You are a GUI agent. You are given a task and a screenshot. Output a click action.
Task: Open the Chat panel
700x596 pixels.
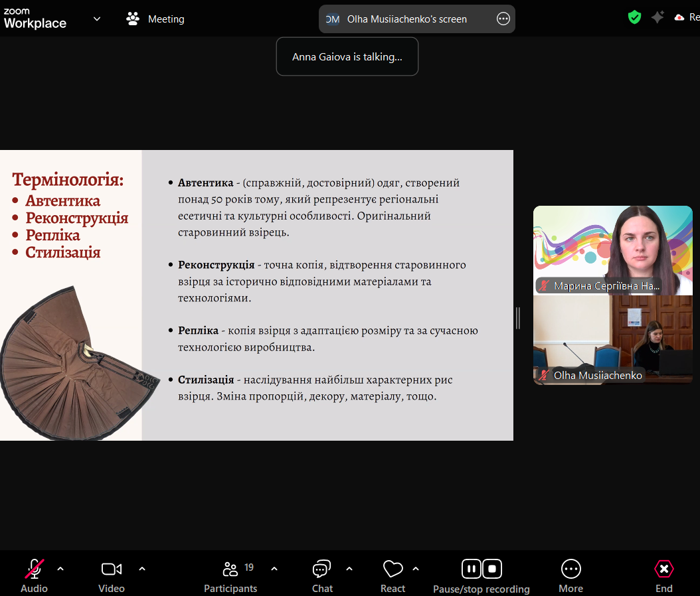[322, 569]
